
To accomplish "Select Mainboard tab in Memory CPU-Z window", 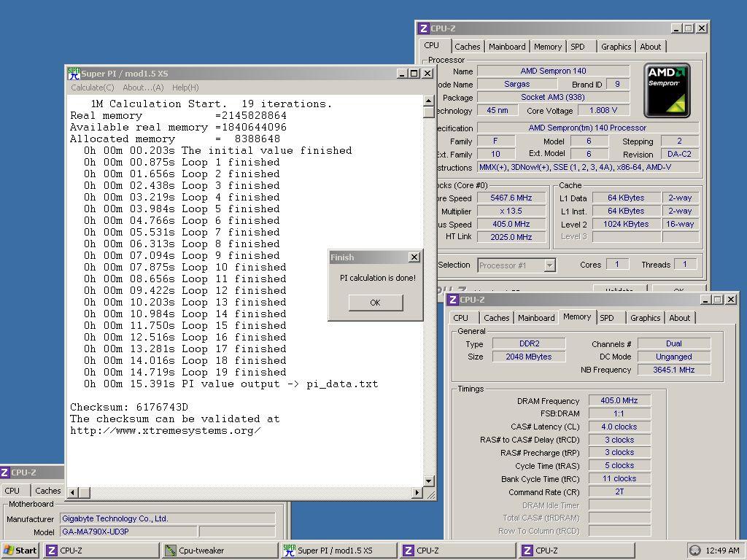I will 536,318.
